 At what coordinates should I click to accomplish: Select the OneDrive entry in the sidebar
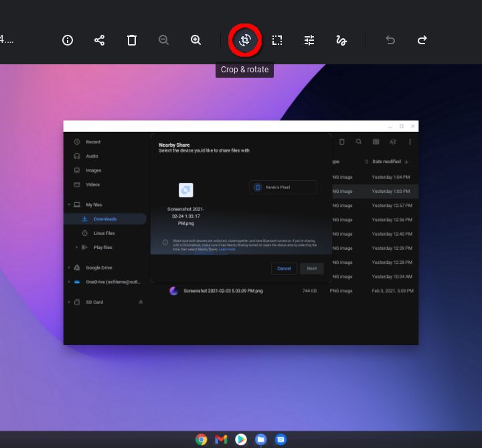click(x=113, y=282)
